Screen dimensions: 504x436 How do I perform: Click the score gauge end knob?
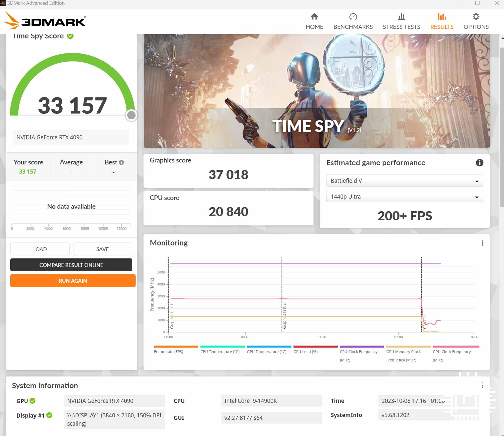[131, 115]
